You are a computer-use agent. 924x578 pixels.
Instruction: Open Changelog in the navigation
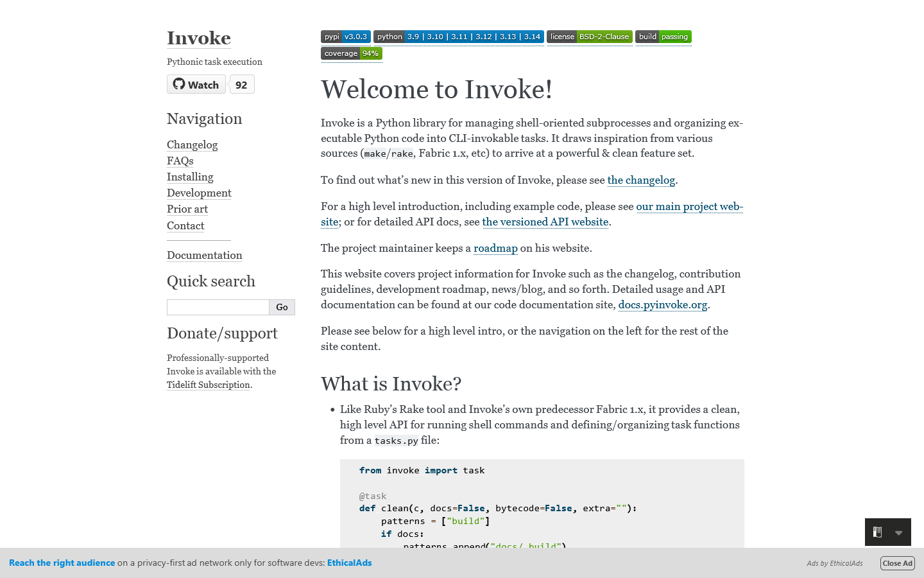[x=192, y=144]
